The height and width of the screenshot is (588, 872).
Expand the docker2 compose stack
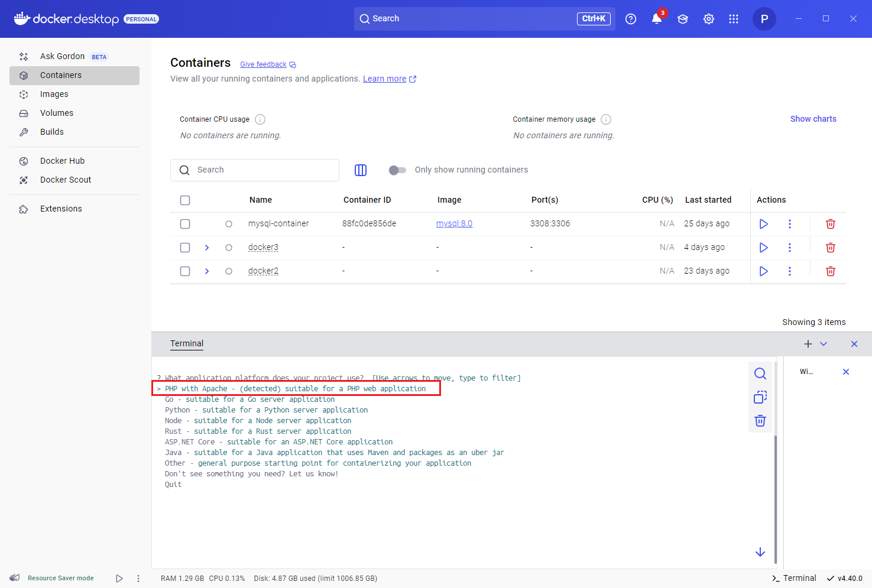(207, 271)
